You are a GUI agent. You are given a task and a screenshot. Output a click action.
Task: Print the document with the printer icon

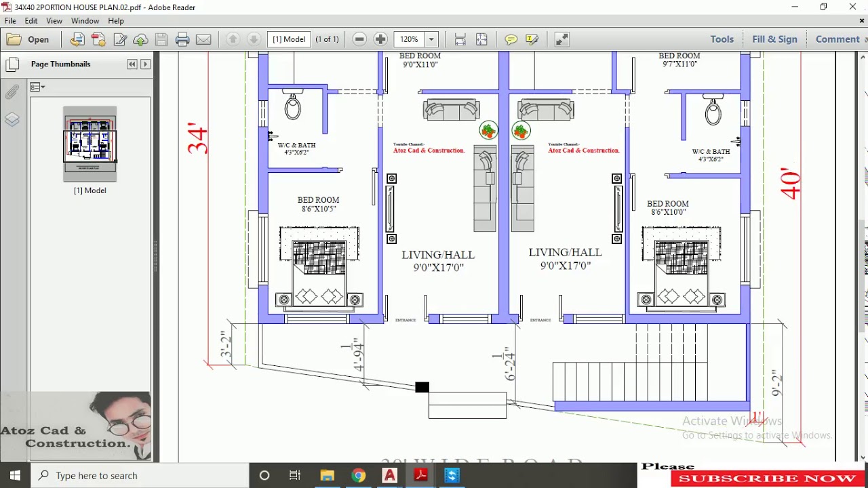[x=182, y=39]
